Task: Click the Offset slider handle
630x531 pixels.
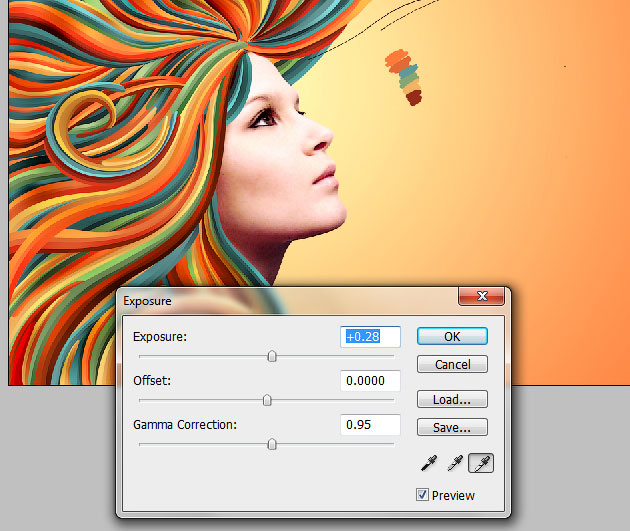Action: point(267,400)
